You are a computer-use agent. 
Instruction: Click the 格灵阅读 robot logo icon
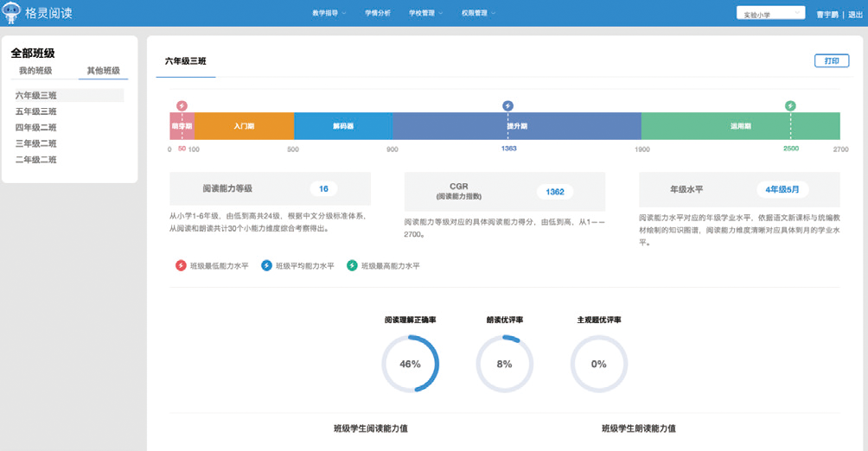pyautogui.click(x=11, y=13)
